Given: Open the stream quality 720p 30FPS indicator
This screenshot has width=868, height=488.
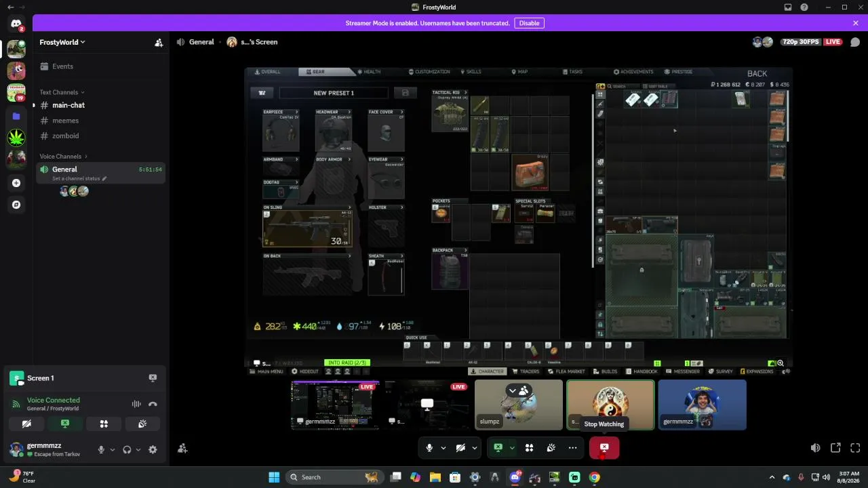Looking at the screenshot, I should (x=802, y=42).
